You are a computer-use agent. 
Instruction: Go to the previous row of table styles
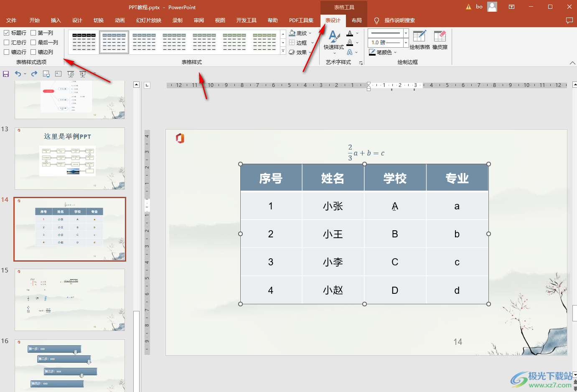click(x=283, y=34)
